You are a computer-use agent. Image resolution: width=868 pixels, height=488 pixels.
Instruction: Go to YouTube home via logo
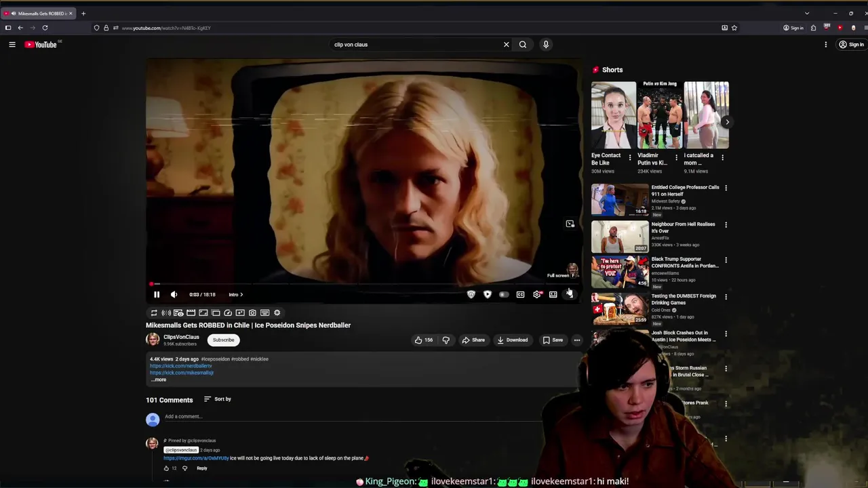coord(41,45)
